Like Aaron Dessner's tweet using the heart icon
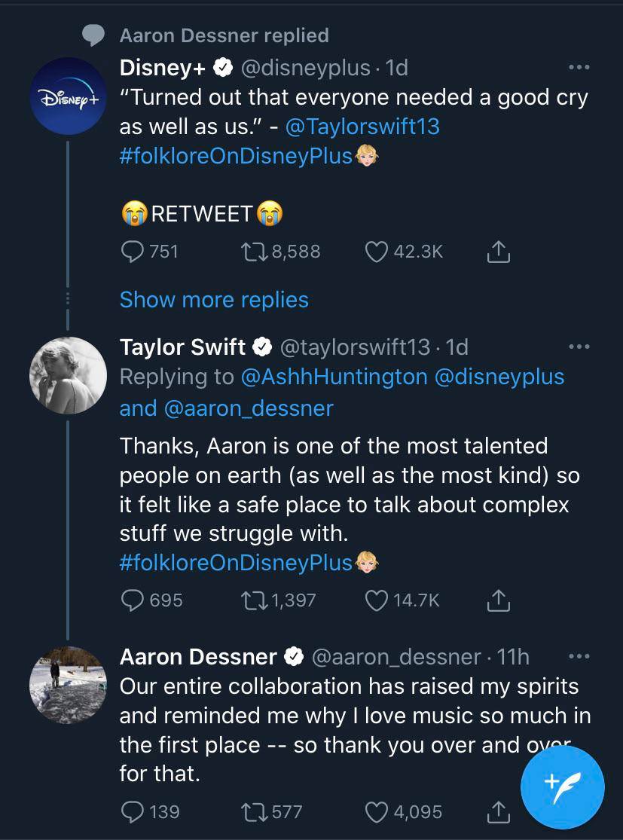Screen dimensions: 623x840 [x=374, y=811]
